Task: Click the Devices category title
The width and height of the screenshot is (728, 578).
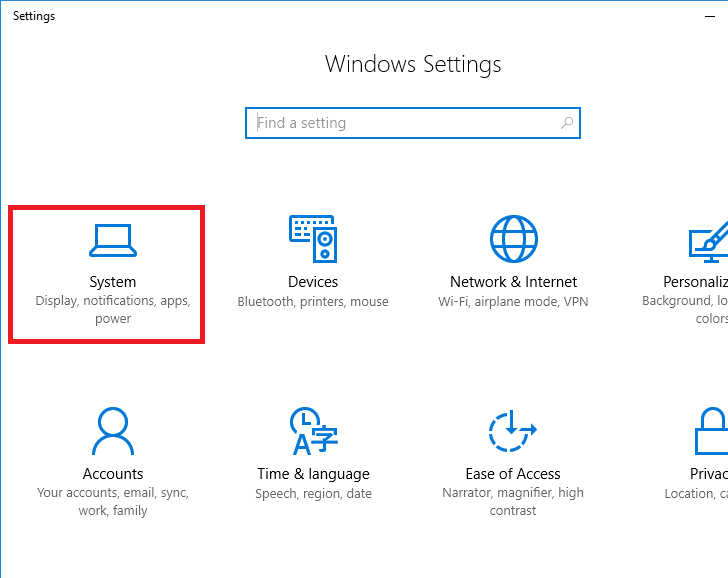Action: (x=313, y=282)
